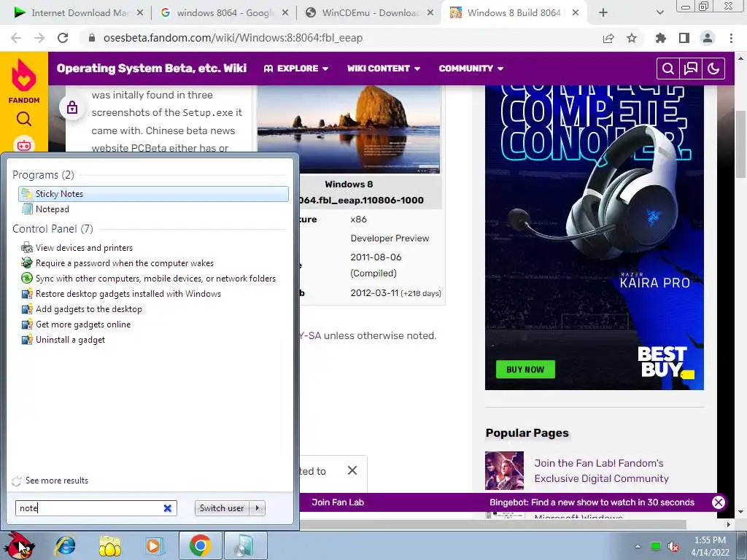The image size is (747, 560).
Task: Open Fandom sidebar games icon
Action: point(24,145)
